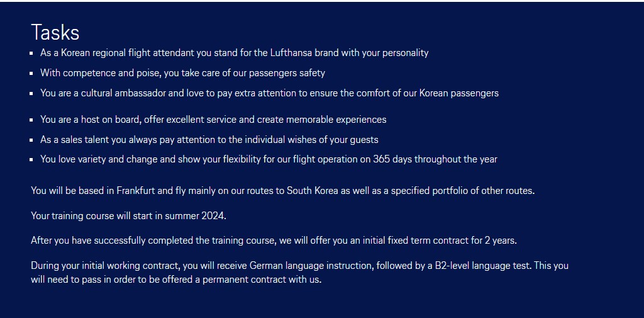644x318 pixels.
Task: Click the bullet marker before "As a sales talent"
Action: (31, 140)
